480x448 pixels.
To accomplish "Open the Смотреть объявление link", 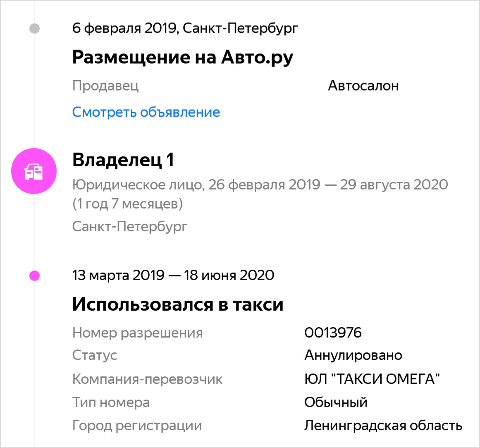I will (146, 112).
